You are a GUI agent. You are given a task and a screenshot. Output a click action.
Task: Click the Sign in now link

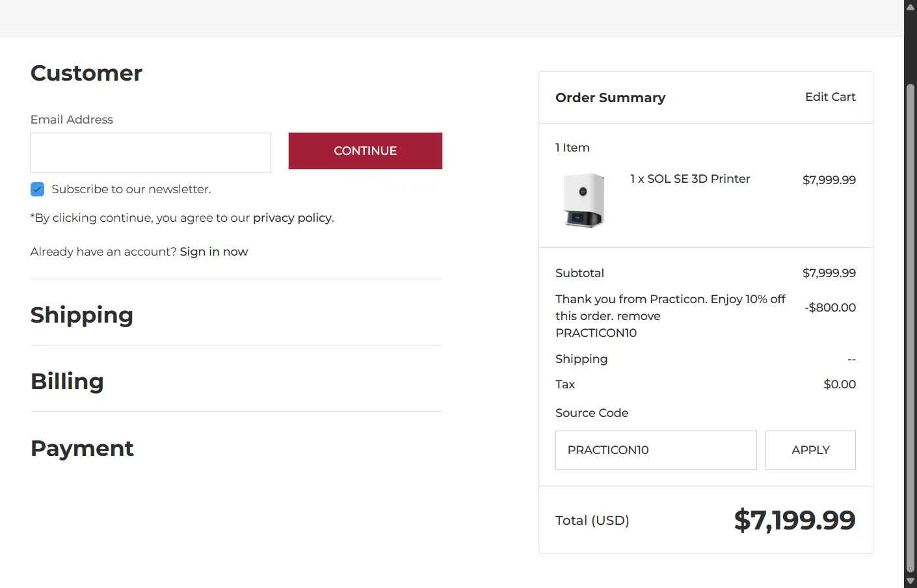[214, 252]
